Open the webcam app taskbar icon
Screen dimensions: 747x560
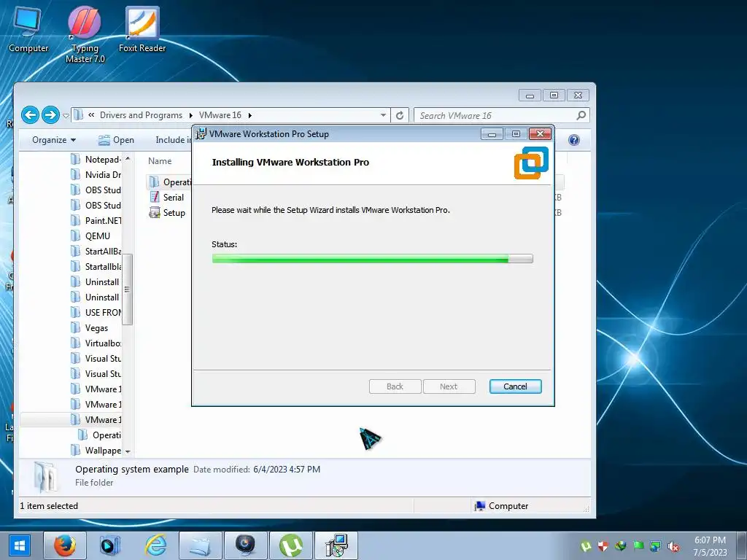[246, 545]
